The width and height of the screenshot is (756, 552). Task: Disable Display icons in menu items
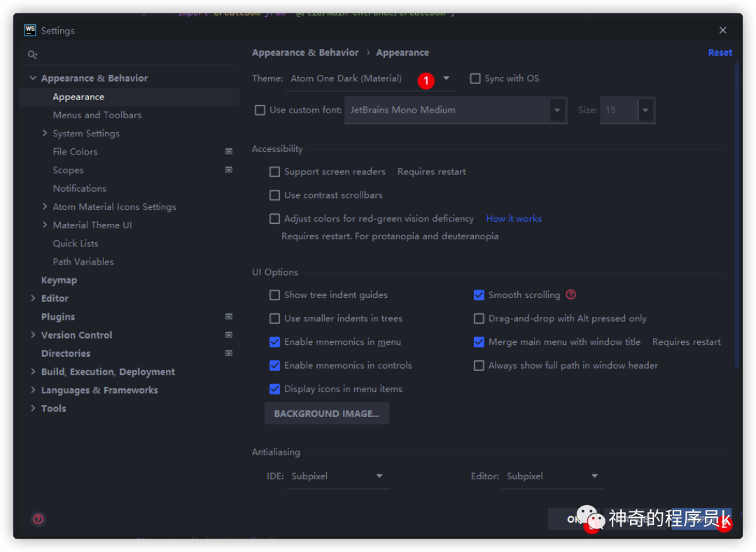tap(275, 388)
